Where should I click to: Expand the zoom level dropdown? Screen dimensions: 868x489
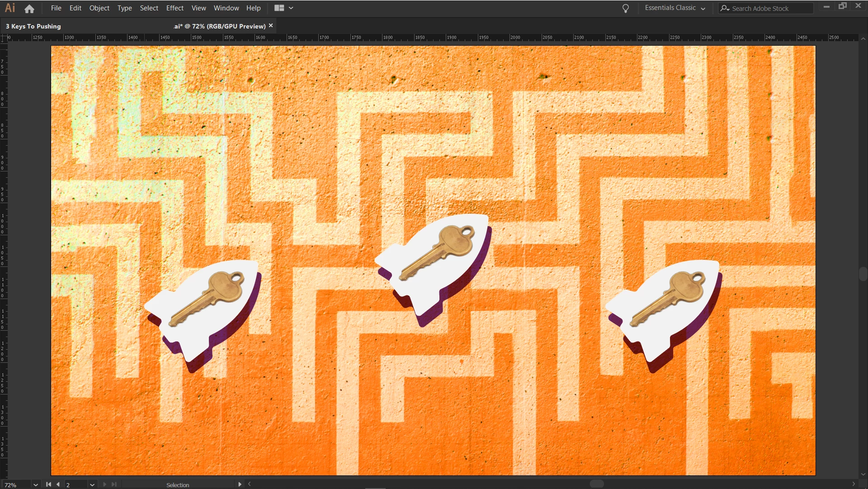(x=36, y=484)
